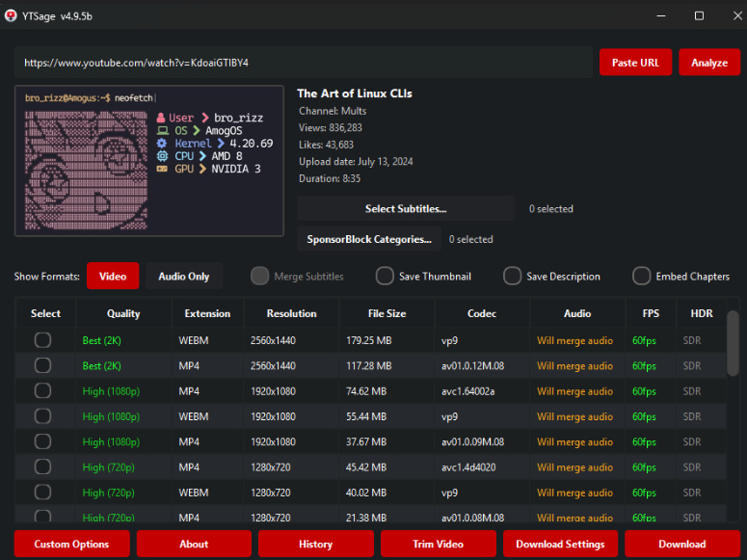Image resolution: width=747 pixels, height=560 pixels.
Task: Toggle the Save Description checkbox
Action: [x=512, y=276]
